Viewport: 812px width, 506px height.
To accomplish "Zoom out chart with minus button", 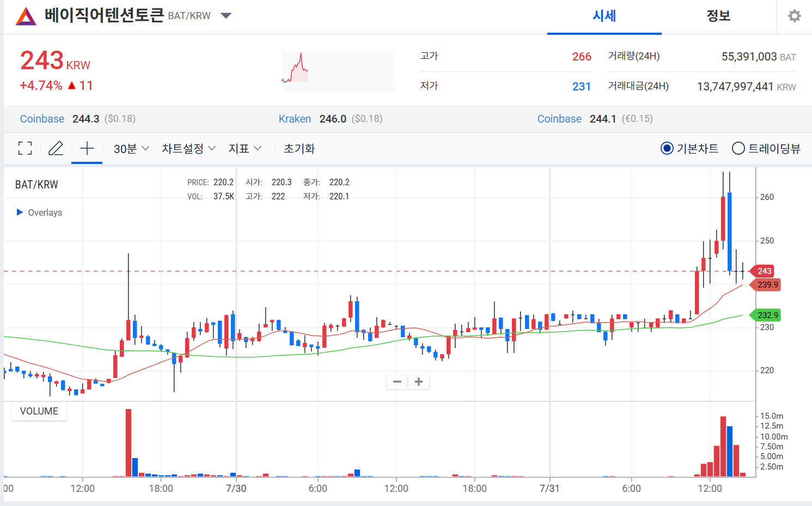I will click(397, 382).
